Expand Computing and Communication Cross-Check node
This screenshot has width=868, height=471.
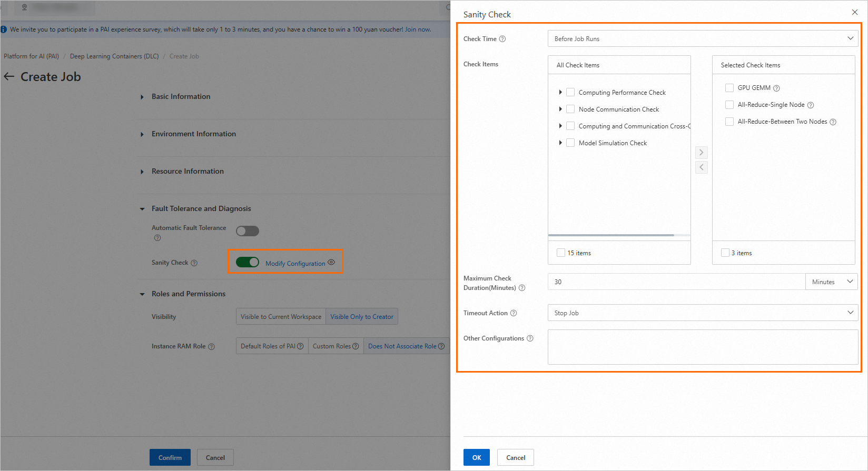click(x=560, y=126)
